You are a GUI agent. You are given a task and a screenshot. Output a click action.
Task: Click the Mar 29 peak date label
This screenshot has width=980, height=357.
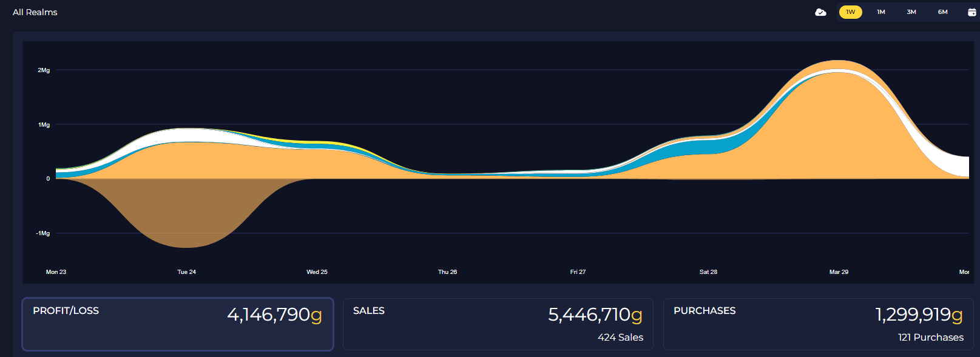[x=839, y=272]
